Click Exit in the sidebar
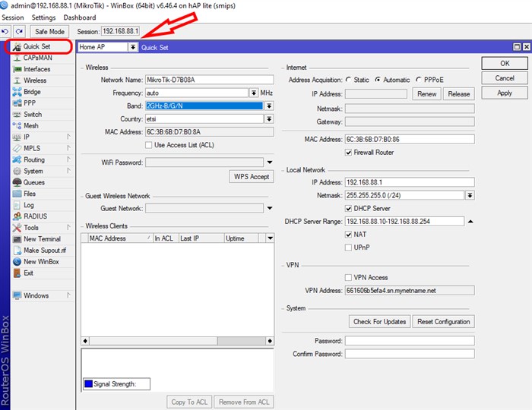The height and width of the screenshot is (410, 532). (29, 273)
